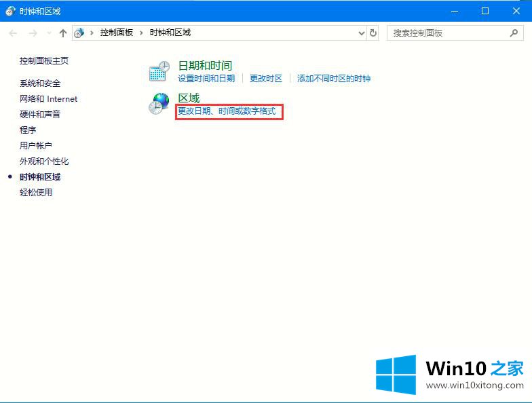Expand the address bar history dropdown
Viewport: 532px width, 403px height.
[361, 33]
